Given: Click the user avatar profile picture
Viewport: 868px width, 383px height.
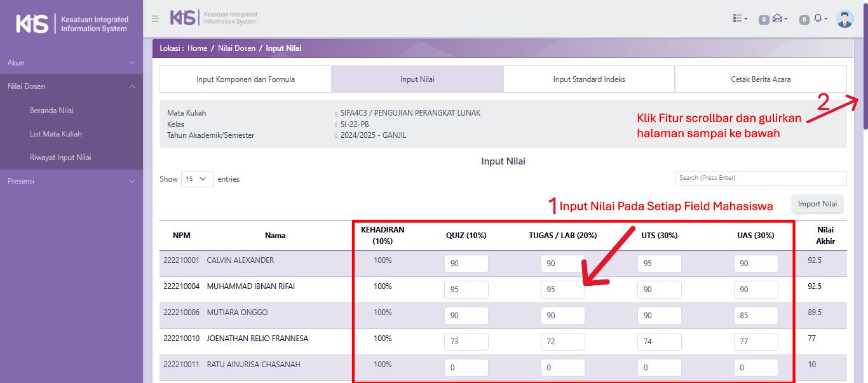Looking at the screenshot, I should [844, 19].
